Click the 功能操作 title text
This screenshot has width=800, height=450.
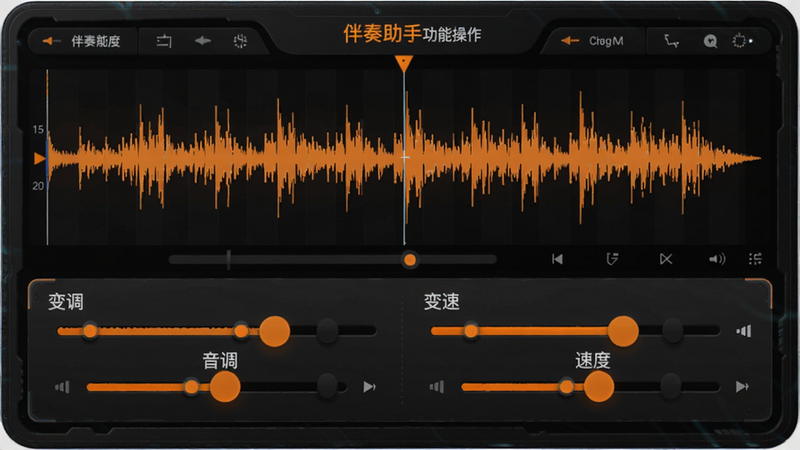pyautogui.click(x=452, y=35)
